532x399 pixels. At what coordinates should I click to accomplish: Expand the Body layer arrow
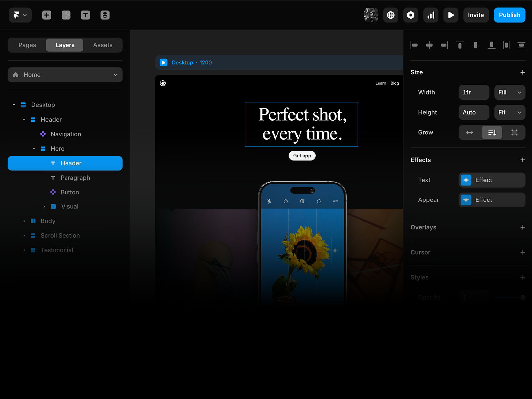coord(24,221)
